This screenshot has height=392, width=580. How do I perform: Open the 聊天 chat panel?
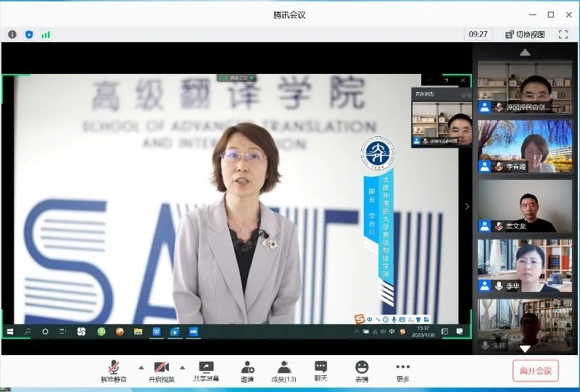320,371
